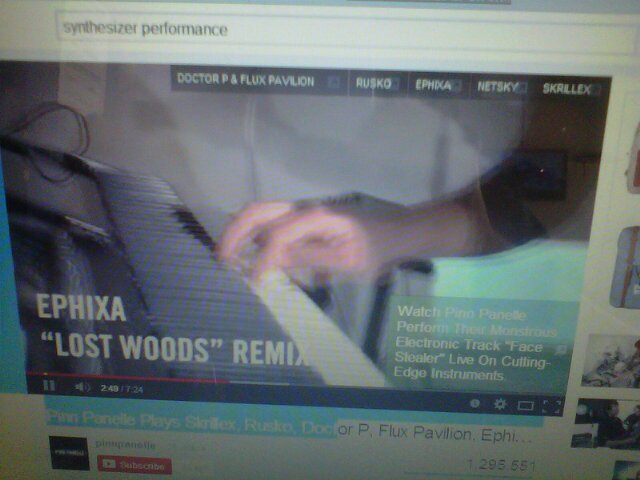Enter fullscreen video mode
This screenshot has width=640, height=480.
(x=552, y=407)
